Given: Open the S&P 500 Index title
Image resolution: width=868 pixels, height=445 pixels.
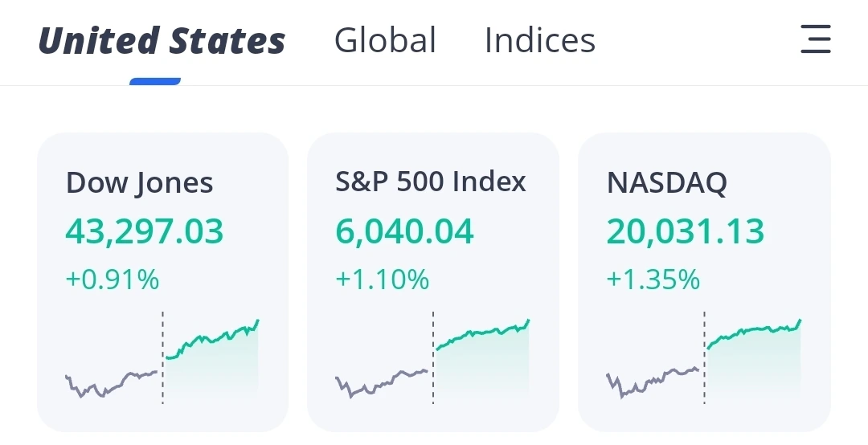Looking at the screenshot, I should (431, 182).
